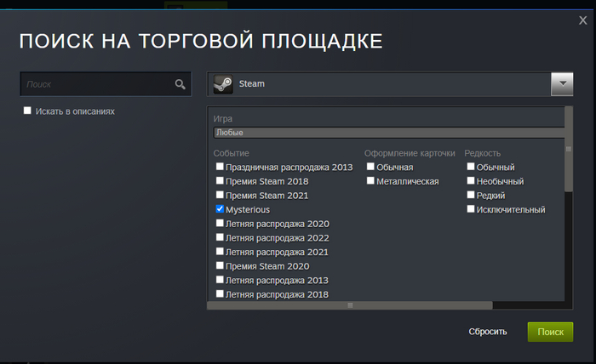The height and width of the screenshot is (364, 596).
Task: Uncheck the Mysterious event checkbox
Action: pyautogui.click(x=220, y=208)
